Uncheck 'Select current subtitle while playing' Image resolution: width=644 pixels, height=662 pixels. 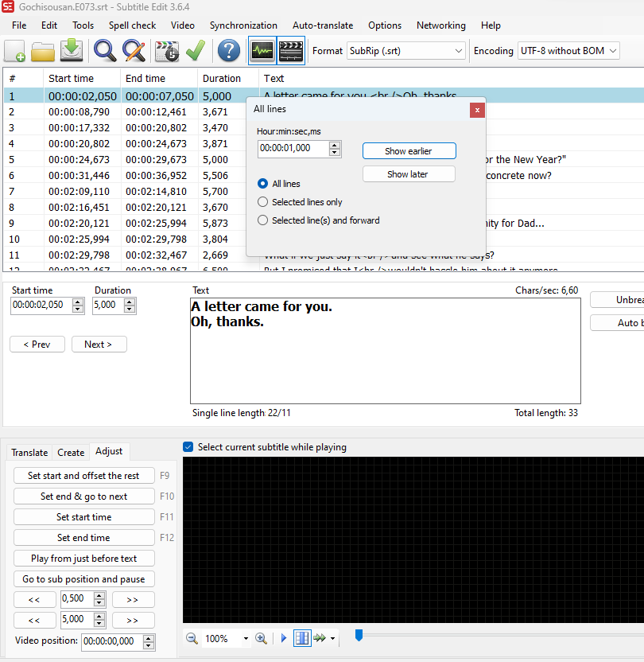pos(188,447)
